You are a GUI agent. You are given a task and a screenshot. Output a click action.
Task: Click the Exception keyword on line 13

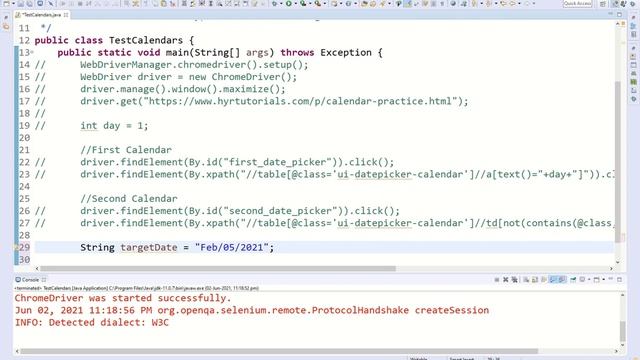346,53
